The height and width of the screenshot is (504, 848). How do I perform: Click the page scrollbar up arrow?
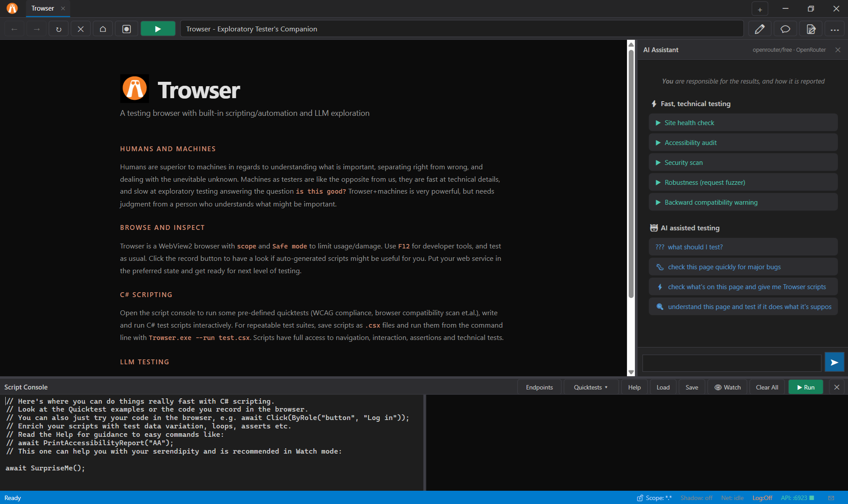(631, 45)
